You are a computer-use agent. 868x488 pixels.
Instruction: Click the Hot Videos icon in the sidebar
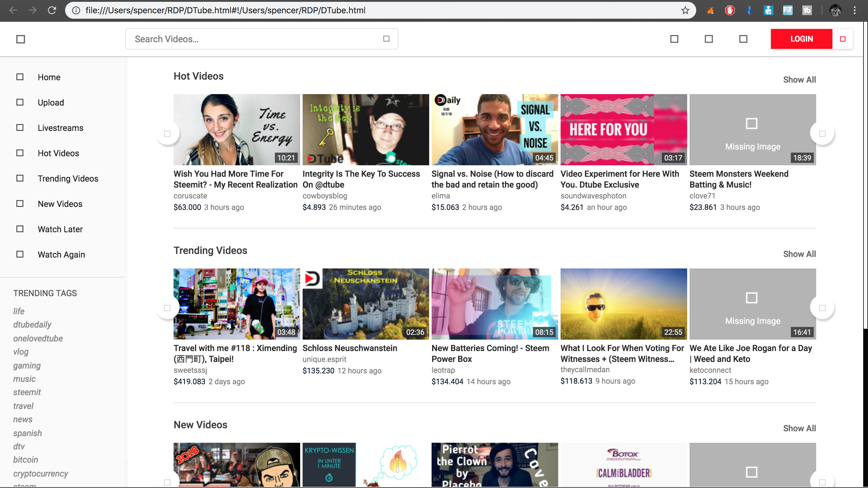[x=20, y=153]
